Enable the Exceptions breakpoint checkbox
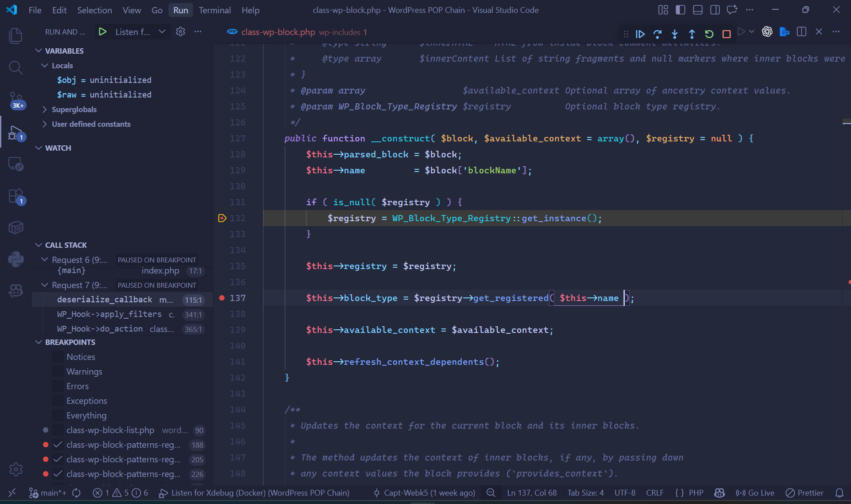 58,401
